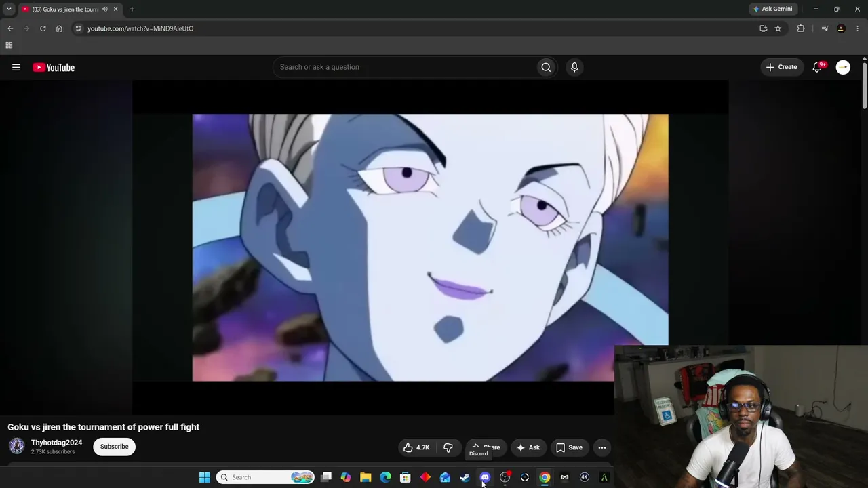Open the YouTube account avatar menu
Viewport: 868px width, 488px height.
(843, 67)
